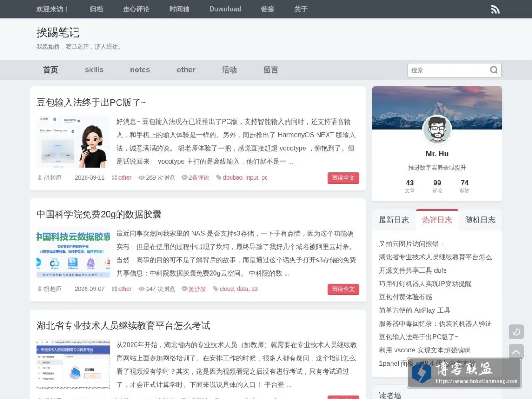Screen dimensions: 532x399
Task: Click views eye icon next to 147 次浏览
Action: coord(141,289)
